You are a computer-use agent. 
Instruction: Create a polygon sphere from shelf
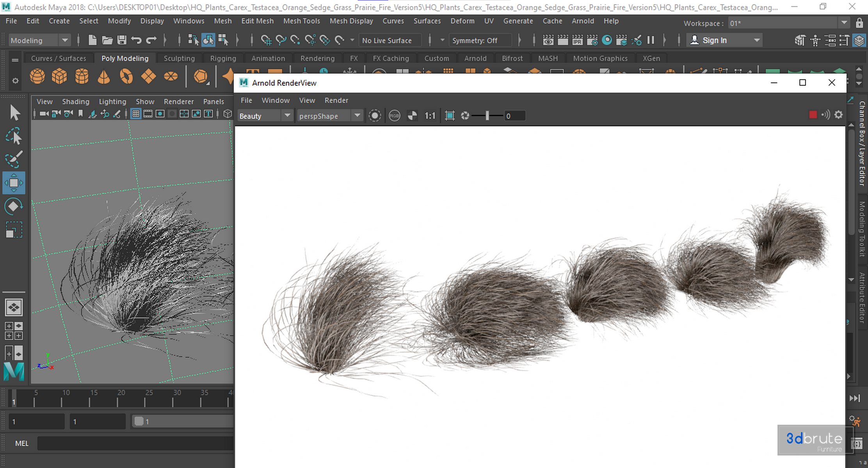tap(37, 76)
